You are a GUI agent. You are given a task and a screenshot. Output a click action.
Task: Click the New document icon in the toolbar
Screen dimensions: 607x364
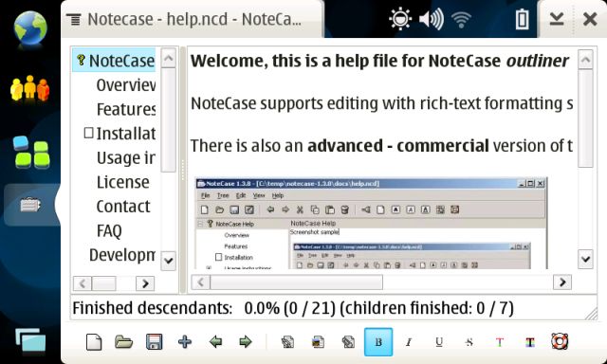point(94,342)
